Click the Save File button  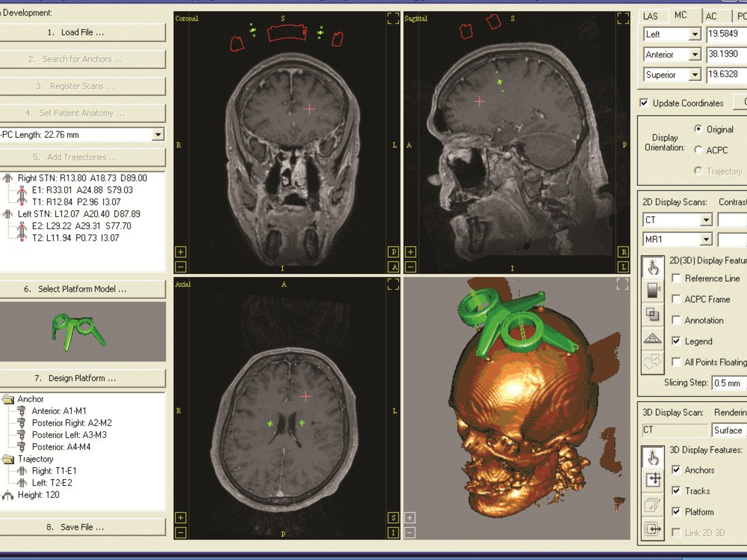pos(82,527)
